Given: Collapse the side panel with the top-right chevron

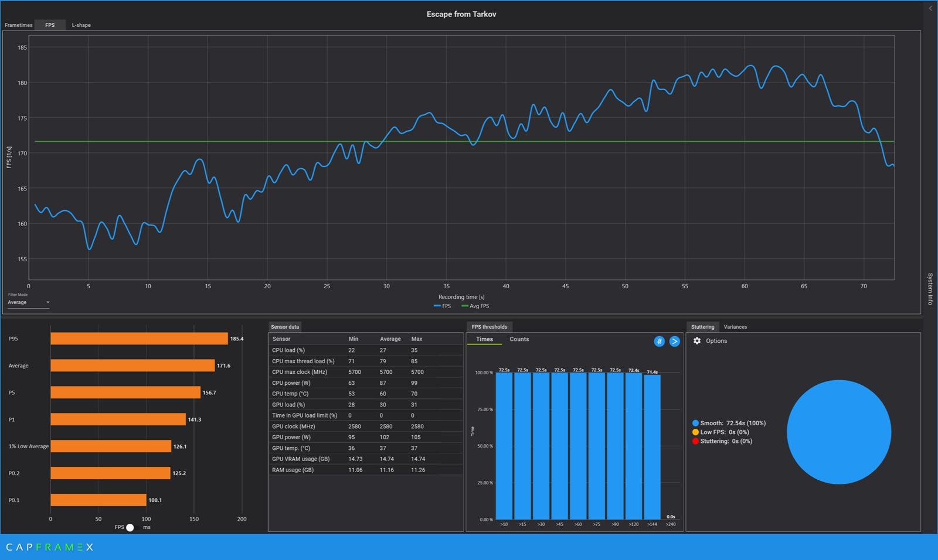Looking at the screenshot, I should point(930,8).
